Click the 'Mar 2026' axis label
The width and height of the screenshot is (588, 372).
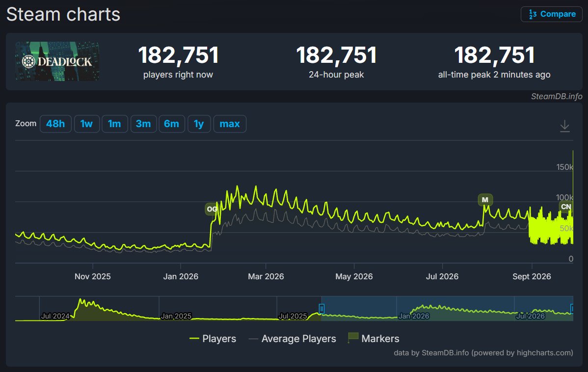coord(266,276)
